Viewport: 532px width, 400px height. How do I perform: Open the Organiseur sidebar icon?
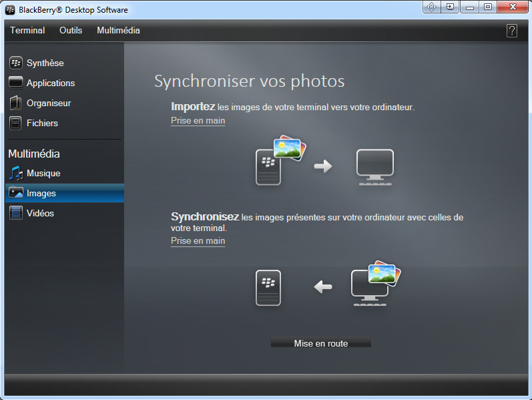tap(15, 103)
